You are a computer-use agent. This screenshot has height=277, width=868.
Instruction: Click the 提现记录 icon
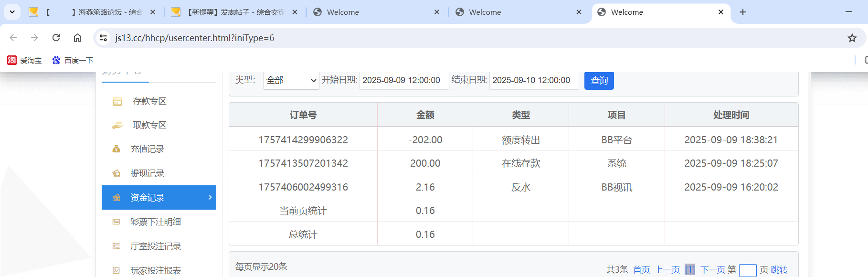116,173
